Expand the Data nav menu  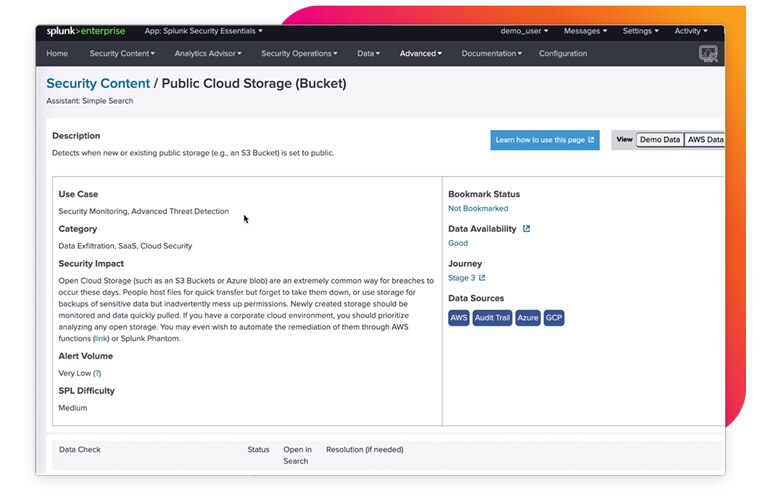(368, 54)
